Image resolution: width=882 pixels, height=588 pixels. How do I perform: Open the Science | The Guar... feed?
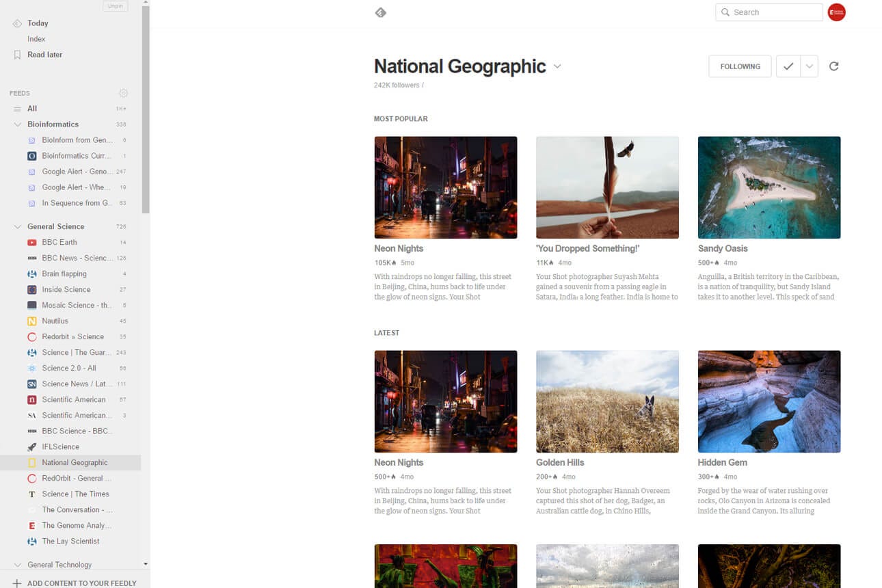(x=76, y=352)
